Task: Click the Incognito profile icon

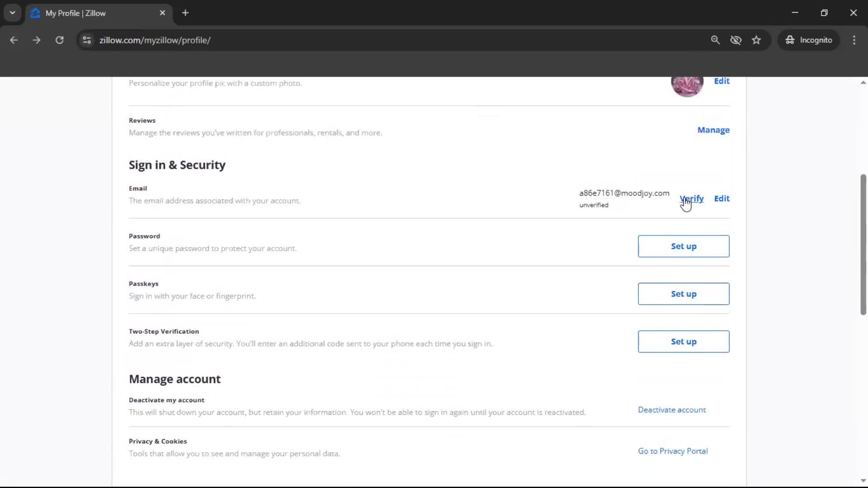Action: point(789,40)
